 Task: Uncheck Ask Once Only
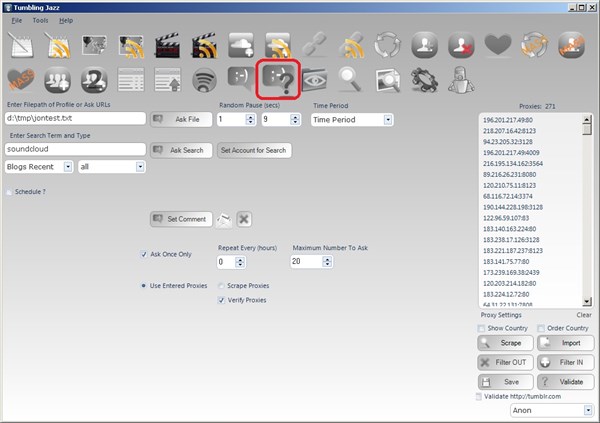[x=144, y=255]
